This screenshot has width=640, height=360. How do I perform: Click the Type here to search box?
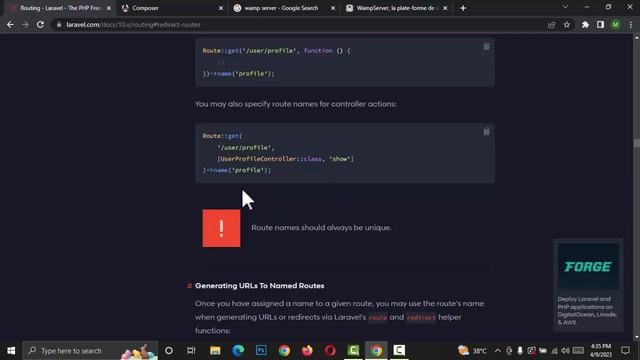(x=90, y=351)
